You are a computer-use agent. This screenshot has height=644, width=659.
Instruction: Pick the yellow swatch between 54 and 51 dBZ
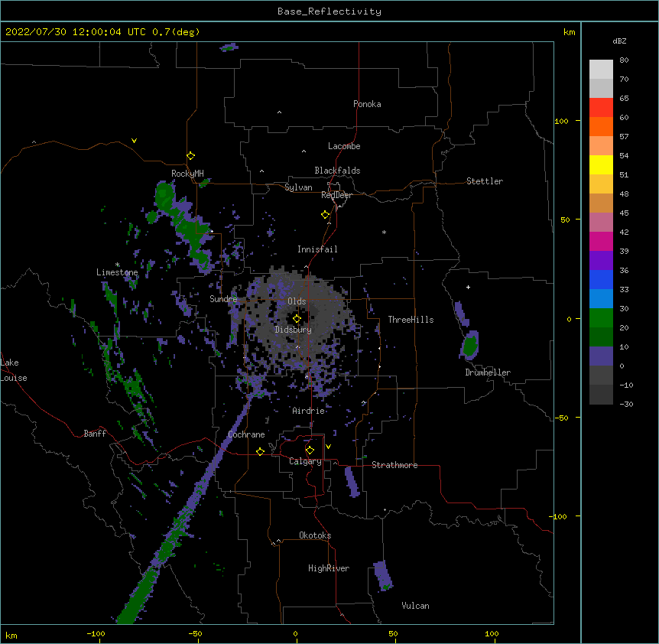(x=601, y=164)
